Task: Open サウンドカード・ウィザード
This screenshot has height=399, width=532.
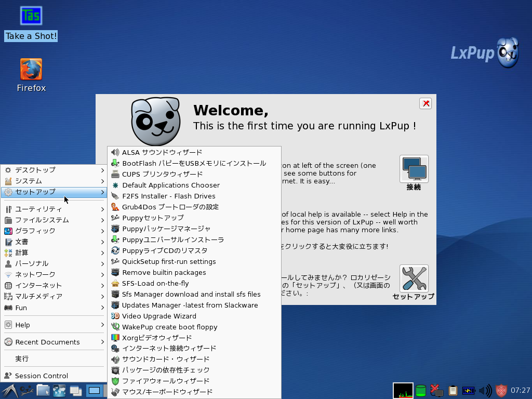Action: [x=194, y=359]
